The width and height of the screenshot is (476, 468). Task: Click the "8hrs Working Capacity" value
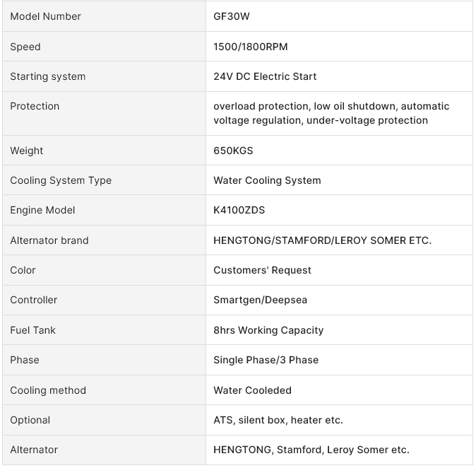tap(268, 330)
